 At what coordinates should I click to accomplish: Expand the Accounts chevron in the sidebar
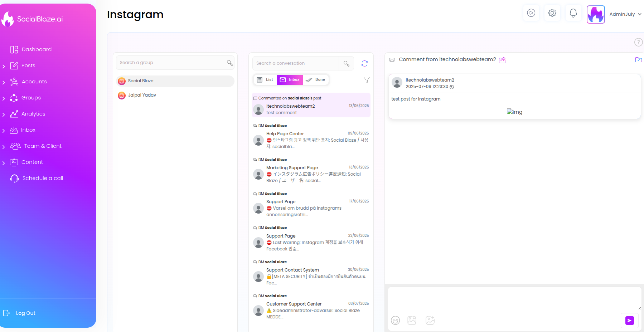click(x=4, y=82)
